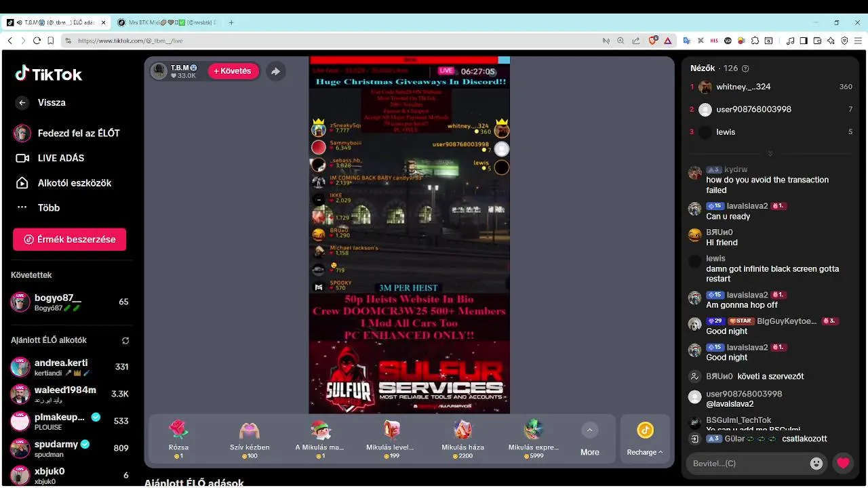Open Alkotói eszközök
This screenshot has width=868, height=488.
63,183
